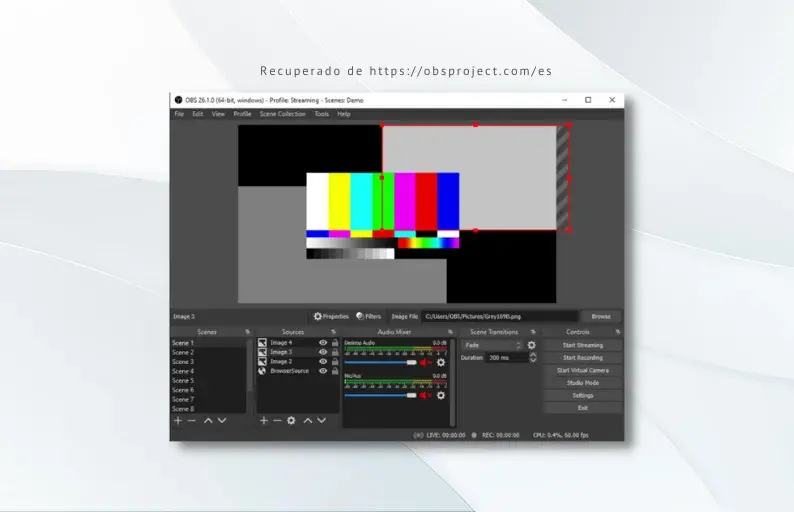The height and width of the screenshot is (512, 794).
Task: Open the File menu
Action: [179, 114]
